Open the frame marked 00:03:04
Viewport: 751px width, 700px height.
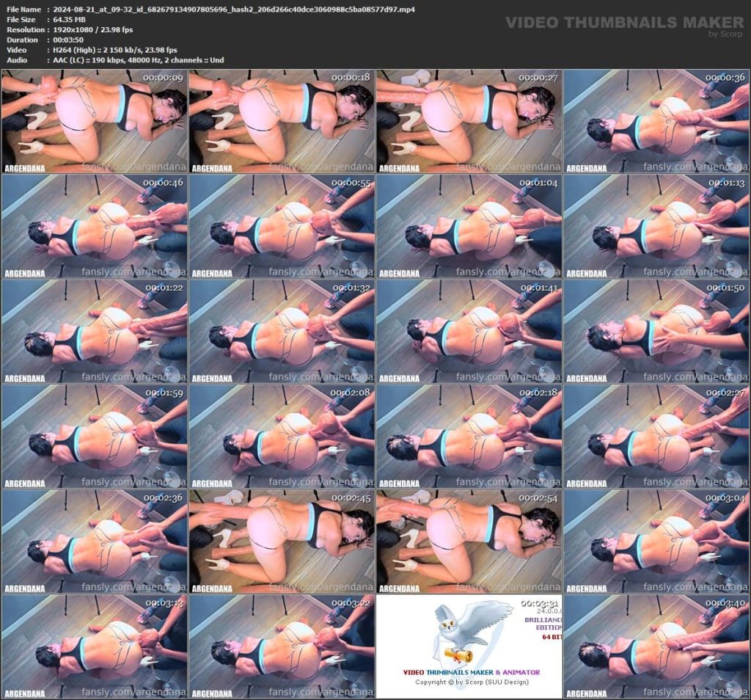(x=656, y=542)
